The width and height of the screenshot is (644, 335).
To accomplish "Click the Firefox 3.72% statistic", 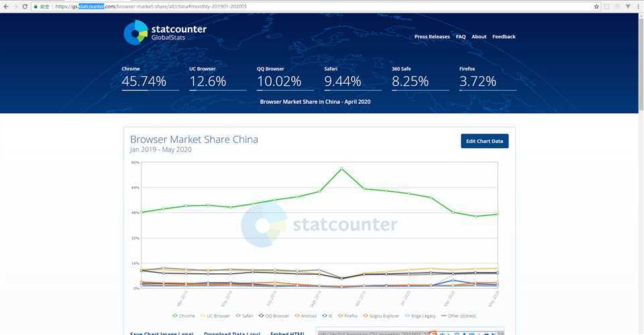I will click(488, 78).
